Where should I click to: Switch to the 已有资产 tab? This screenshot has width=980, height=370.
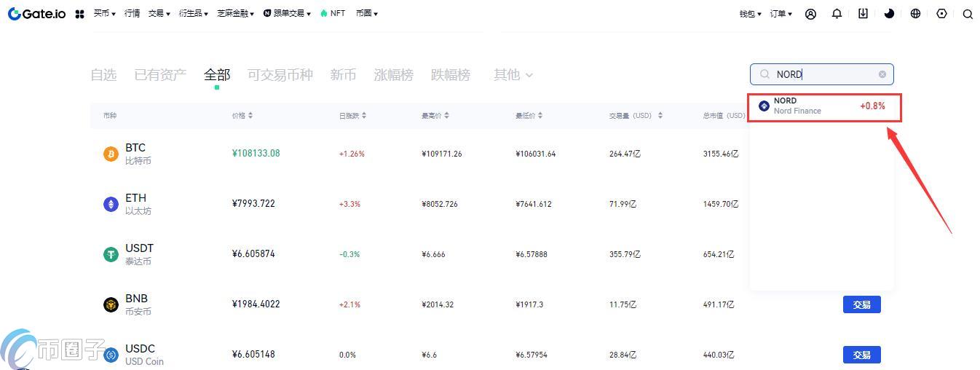pos(160,74)
